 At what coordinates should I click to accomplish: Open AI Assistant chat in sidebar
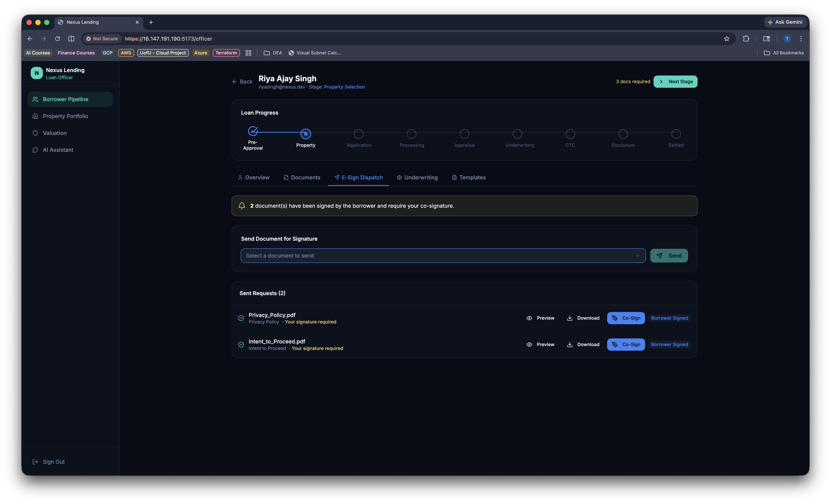(58, 150)
